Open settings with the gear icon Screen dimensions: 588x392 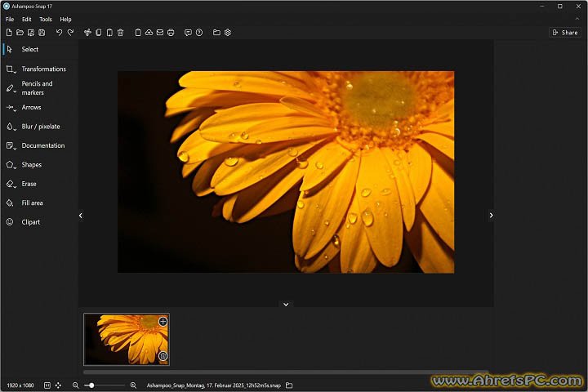click(x=228, y=33)
